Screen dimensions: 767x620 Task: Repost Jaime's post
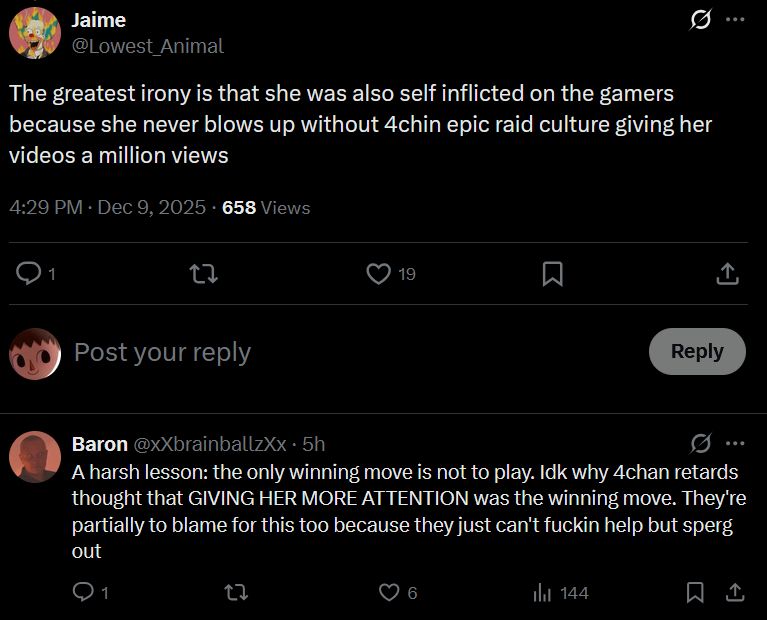[203, 273]
